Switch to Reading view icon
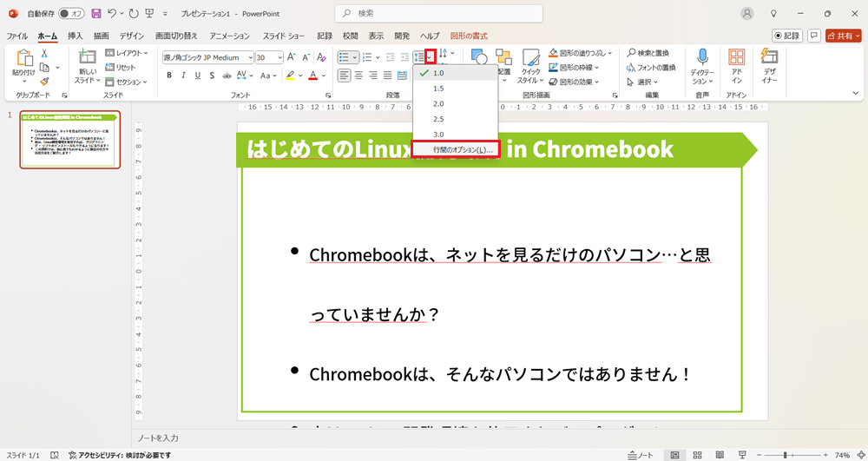This screenshot has width=868, height=461. click(x=720, y=455)
